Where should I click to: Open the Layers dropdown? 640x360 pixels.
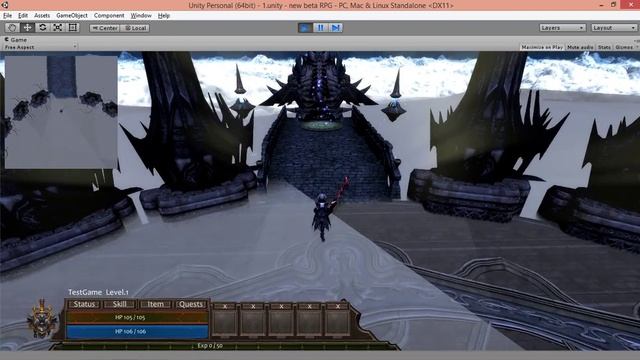pos(562,28)
